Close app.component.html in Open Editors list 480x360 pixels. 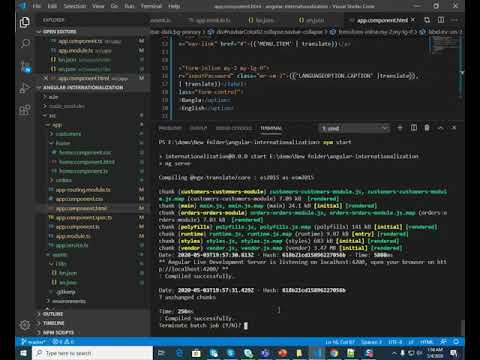pyautogui.click(x=46, y=78)
